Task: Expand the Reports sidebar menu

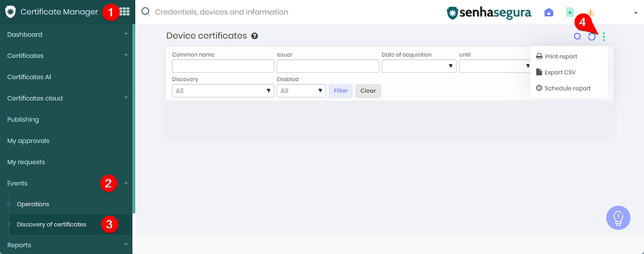Action: 66,245
